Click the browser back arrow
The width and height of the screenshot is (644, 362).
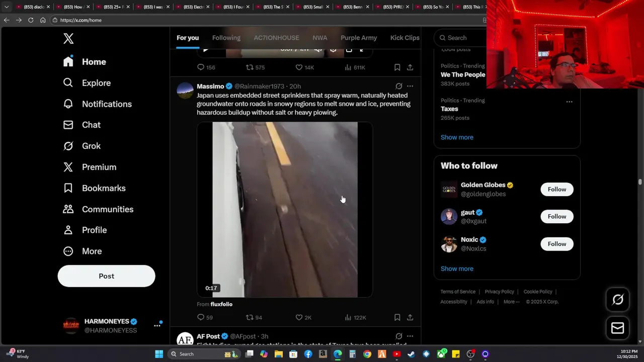tap(7, 20)
